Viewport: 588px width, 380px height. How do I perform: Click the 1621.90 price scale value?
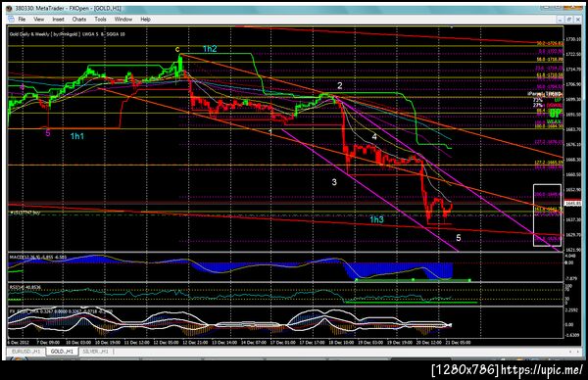point(573,250)
